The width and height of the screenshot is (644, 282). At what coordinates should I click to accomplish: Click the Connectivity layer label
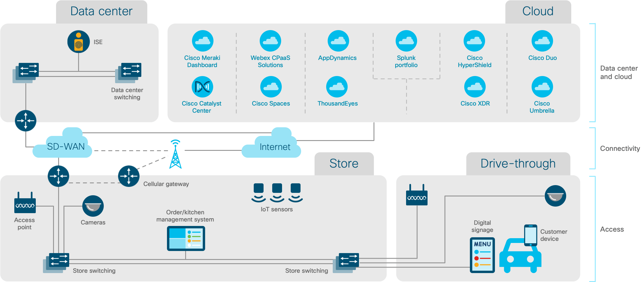coord(620,148)
